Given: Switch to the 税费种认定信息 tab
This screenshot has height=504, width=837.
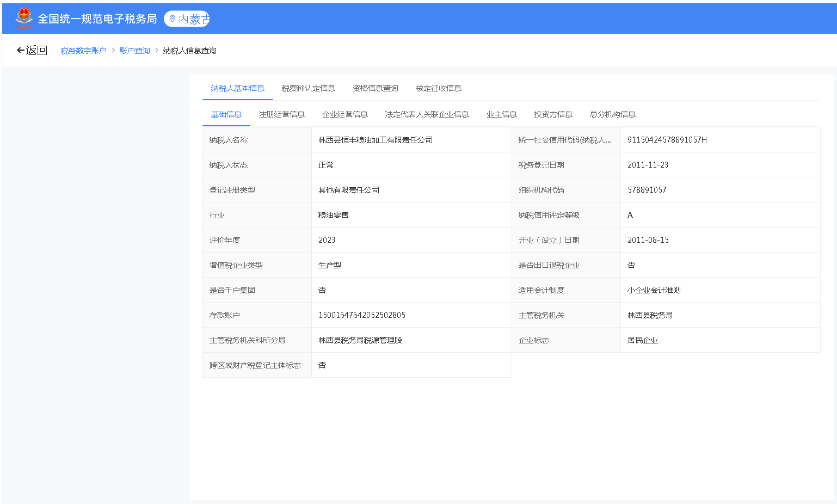Looking at the screenshot, I should (x=308, y=88).
